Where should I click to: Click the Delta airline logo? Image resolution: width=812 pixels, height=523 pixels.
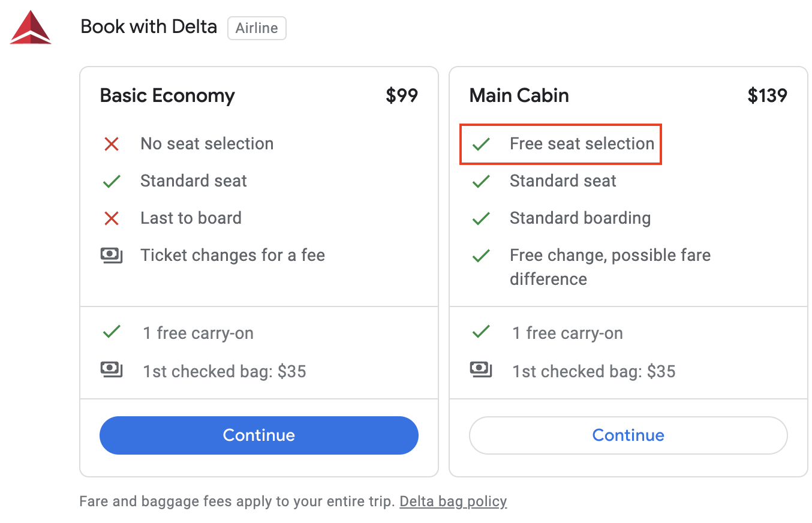[x=30, y=27]
